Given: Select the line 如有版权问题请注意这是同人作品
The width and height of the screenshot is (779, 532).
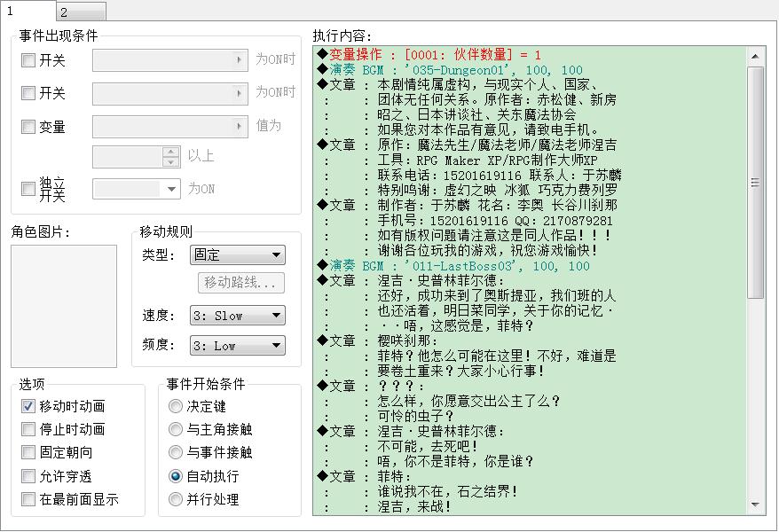Looking at the screenshot, I should click(x=530, y=235).
